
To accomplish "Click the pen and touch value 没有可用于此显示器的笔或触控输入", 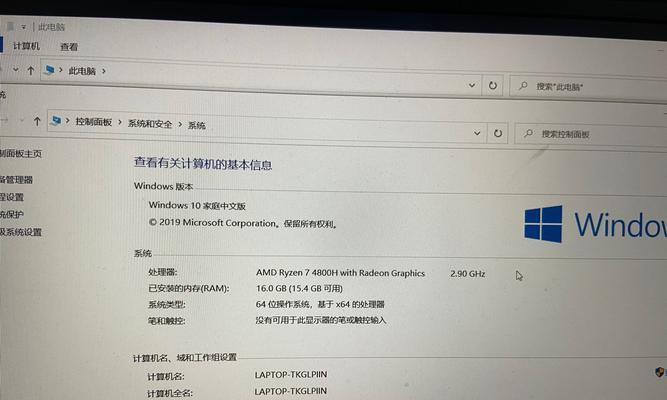I will [321, 320].
